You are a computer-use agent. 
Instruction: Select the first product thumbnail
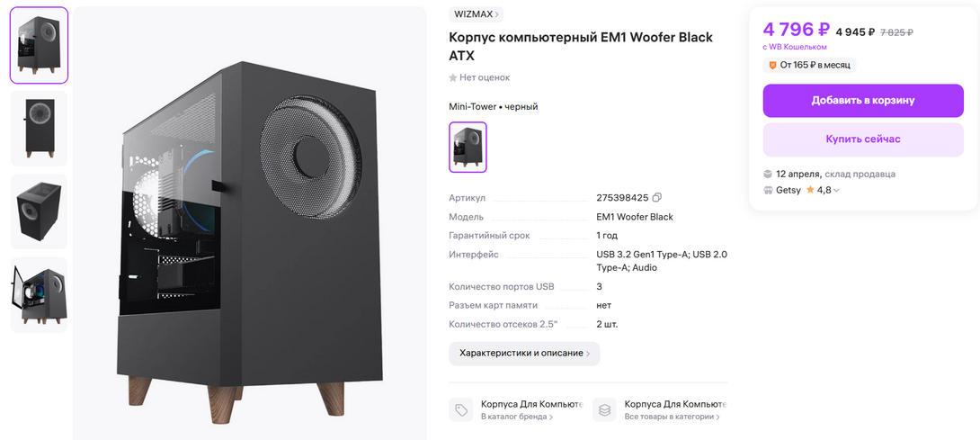coord(39,45)
